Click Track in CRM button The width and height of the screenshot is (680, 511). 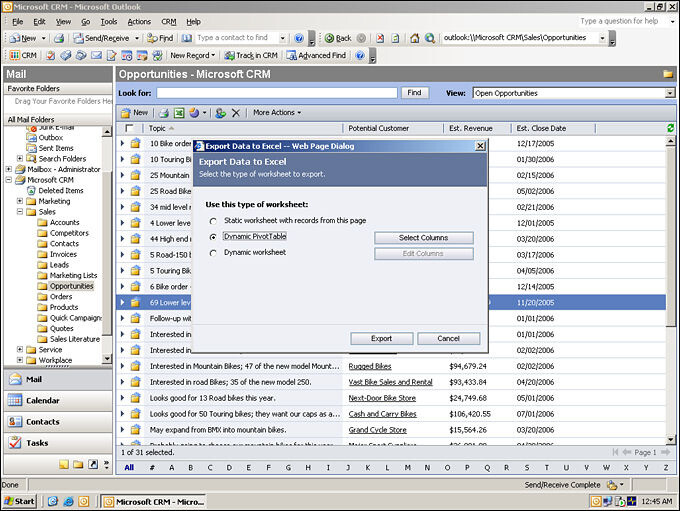pyautogui.click(x=251, y=56)
